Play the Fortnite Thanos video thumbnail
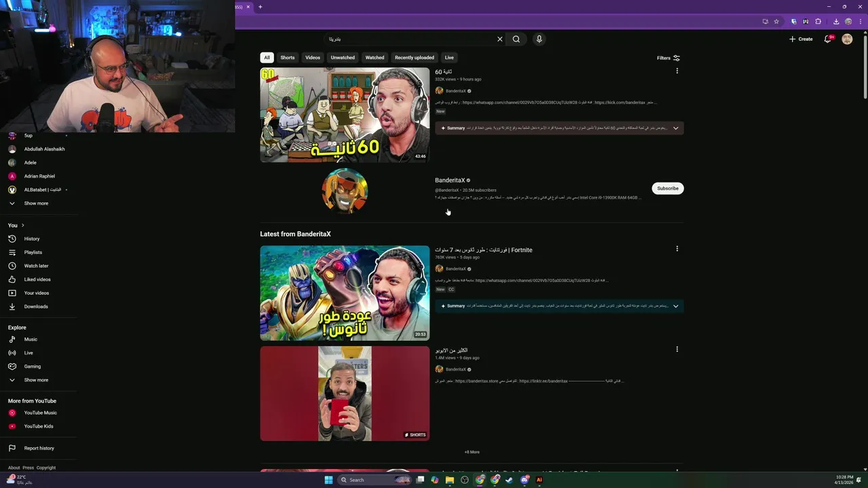Viewport: 868px width, 488px height. coord(344,293)
